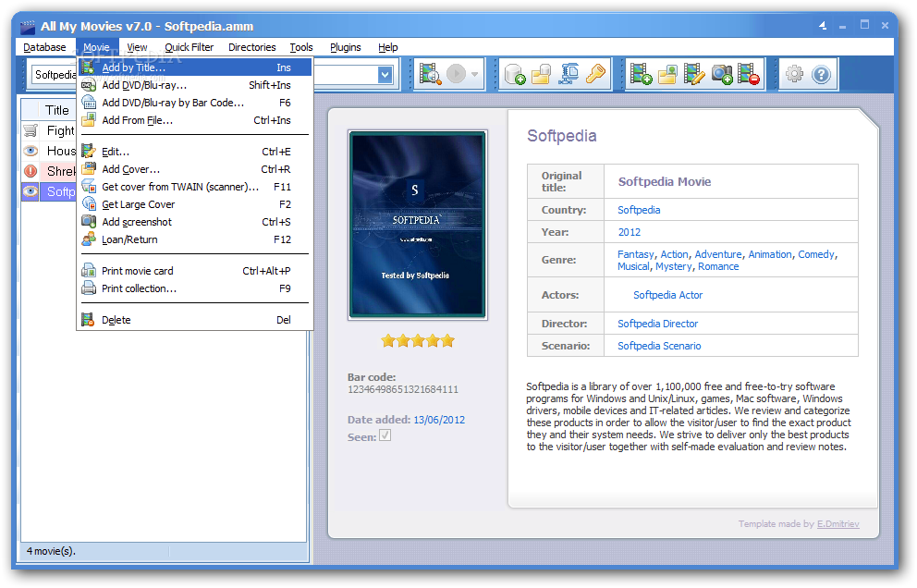This screenshot has height=588, width=917.
Task: Choose Add Cover menu entry
Action: 195,169
